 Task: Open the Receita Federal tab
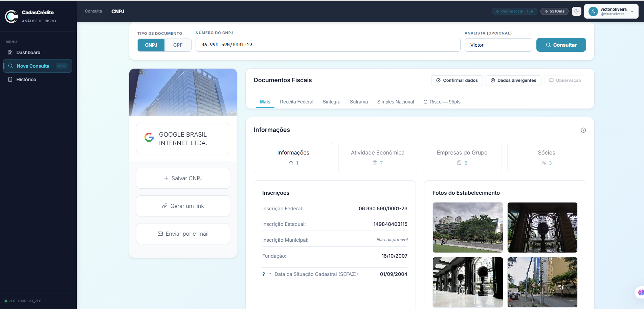click(296, 102)
